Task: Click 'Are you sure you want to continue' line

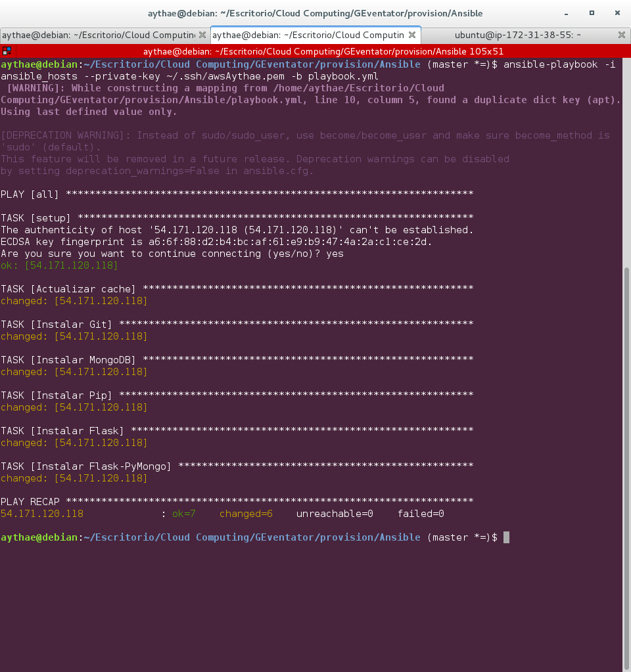Action: click(x=172, y=254)
